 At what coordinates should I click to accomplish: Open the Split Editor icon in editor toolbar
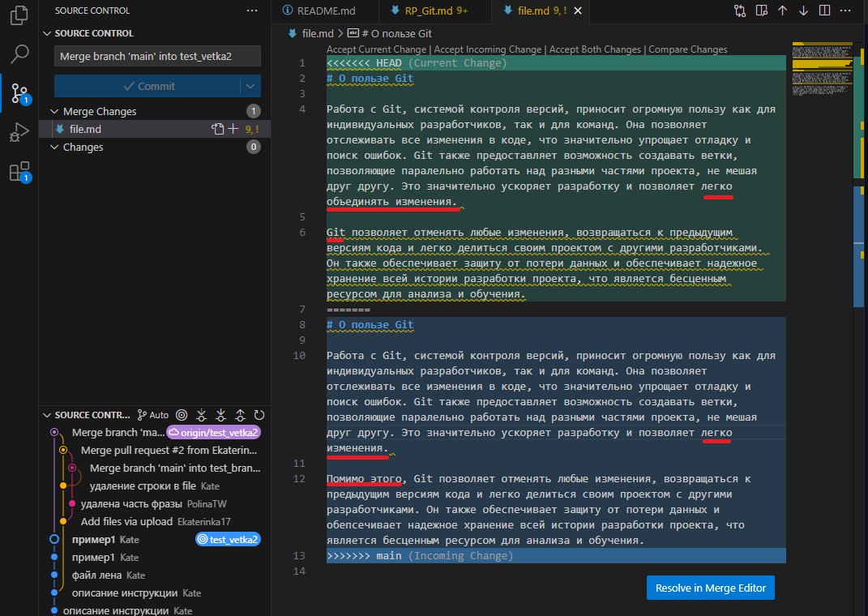(824, 11)
